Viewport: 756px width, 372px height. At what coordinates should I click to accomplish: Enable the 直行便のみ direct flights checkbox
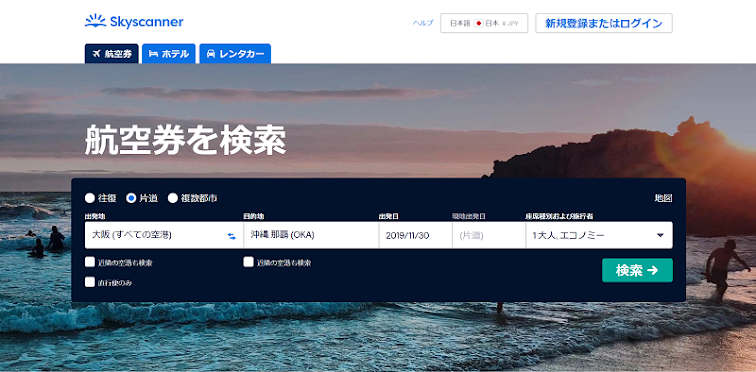point(90,282)
